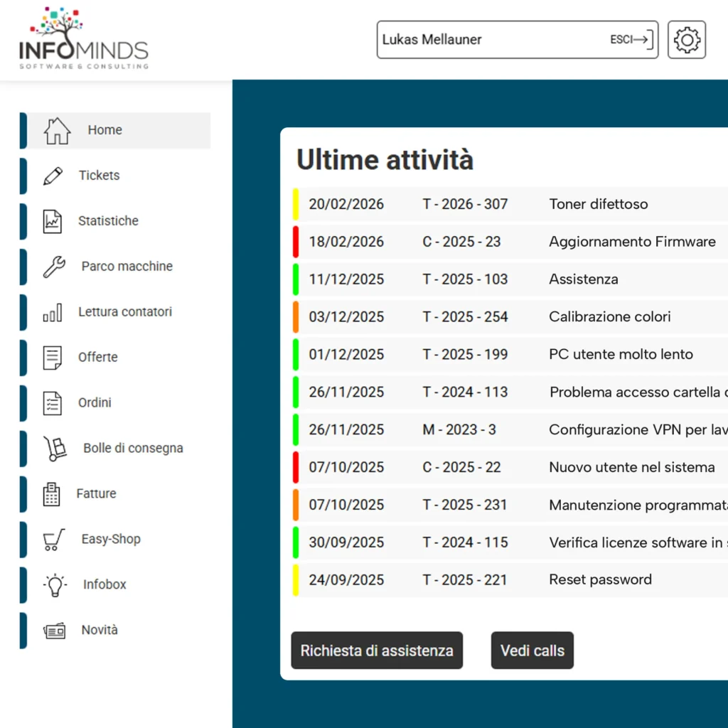This screenshot has width=728, height=728.
Task: Select Home in the sidebar menu
Action: coord(105,130)
